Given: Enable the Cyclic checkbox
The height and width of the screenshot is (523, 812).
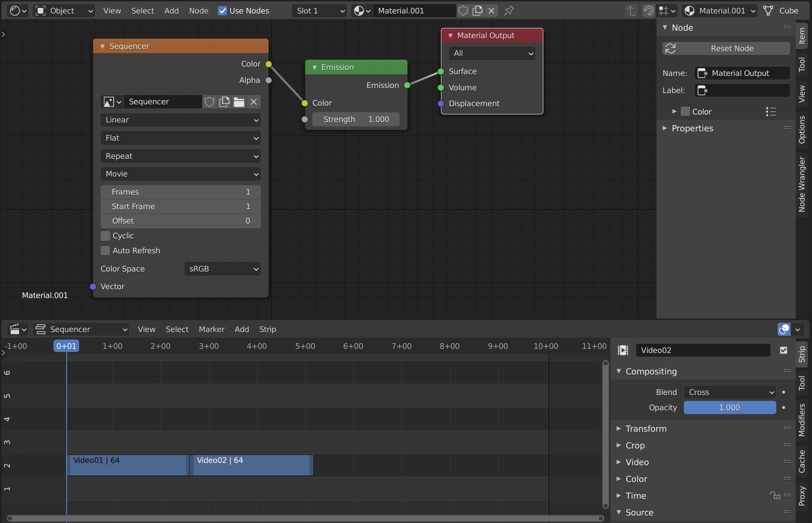Looking at the screenshot, I should point(105,236).
